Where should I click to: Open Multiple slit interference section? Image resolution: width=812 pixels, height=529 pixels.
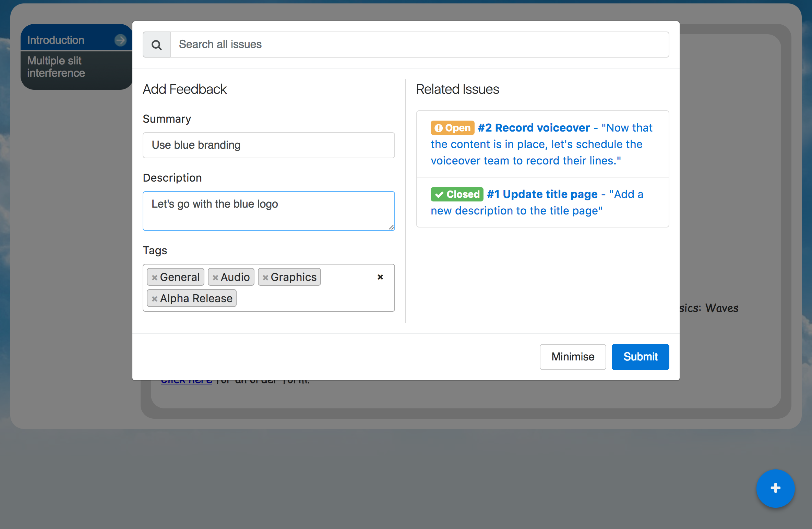56,67
